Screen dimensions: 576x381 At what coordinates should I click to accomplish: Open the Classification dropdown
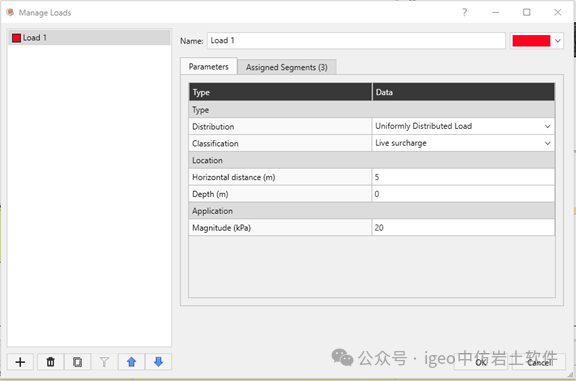463,143
